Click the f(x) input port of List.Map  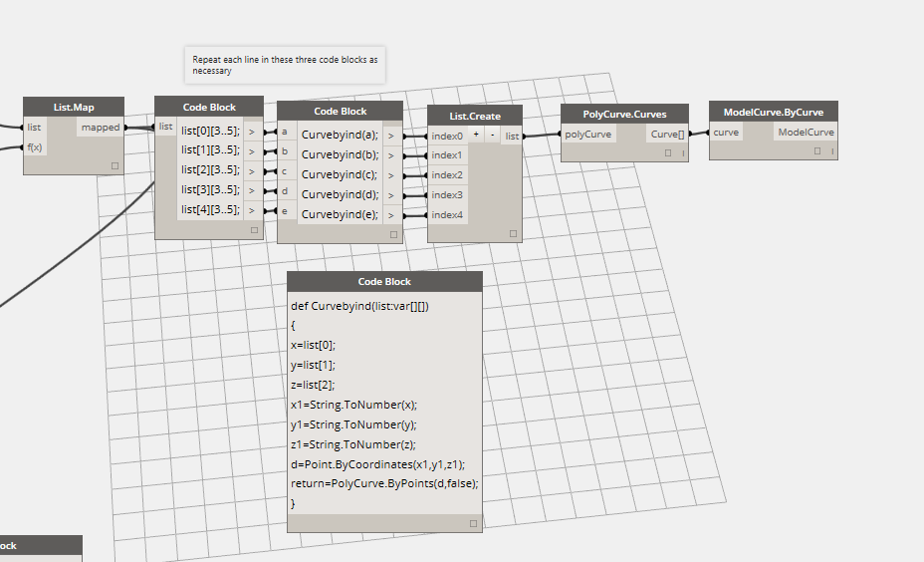click(34, 146)
